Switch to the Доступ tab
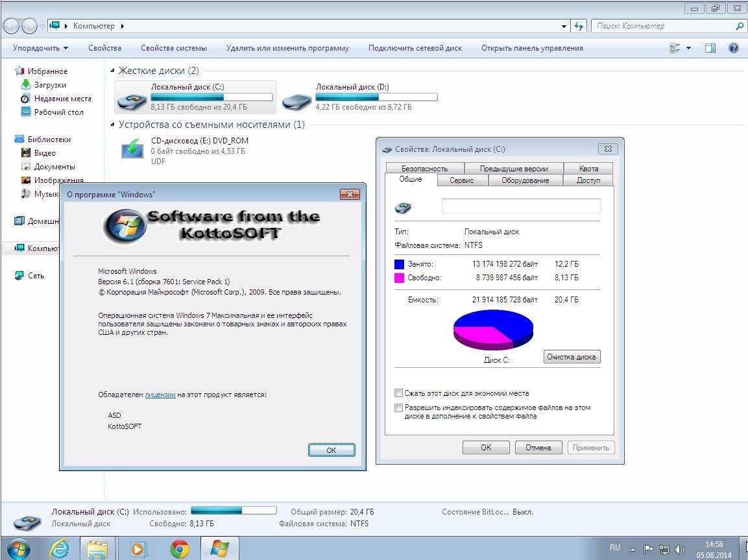The width and height of the screenshot is (748, 560). pos(588,180)
